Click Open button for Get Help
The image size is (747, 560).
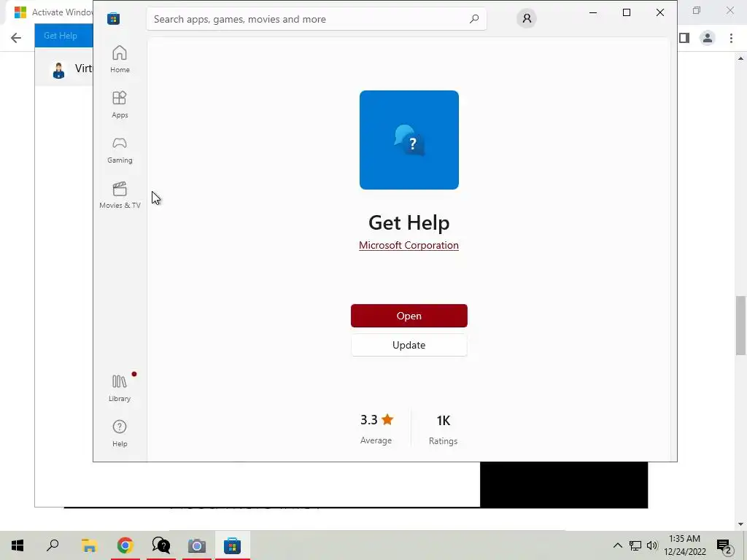[x=409, y=316]
